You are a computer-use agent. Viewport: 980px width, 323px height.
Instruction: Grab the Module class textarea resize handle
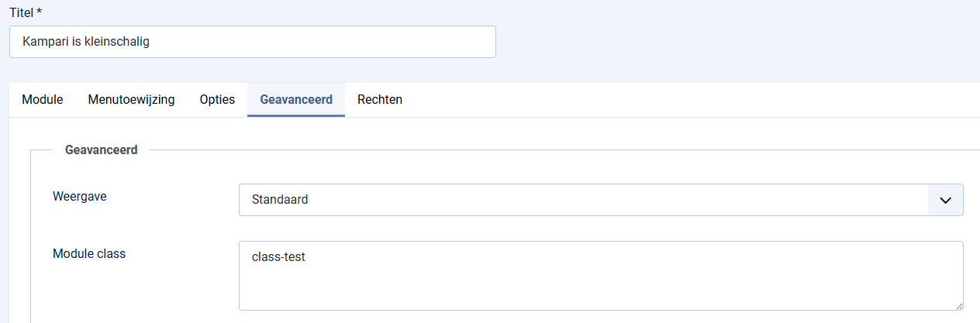958,305
